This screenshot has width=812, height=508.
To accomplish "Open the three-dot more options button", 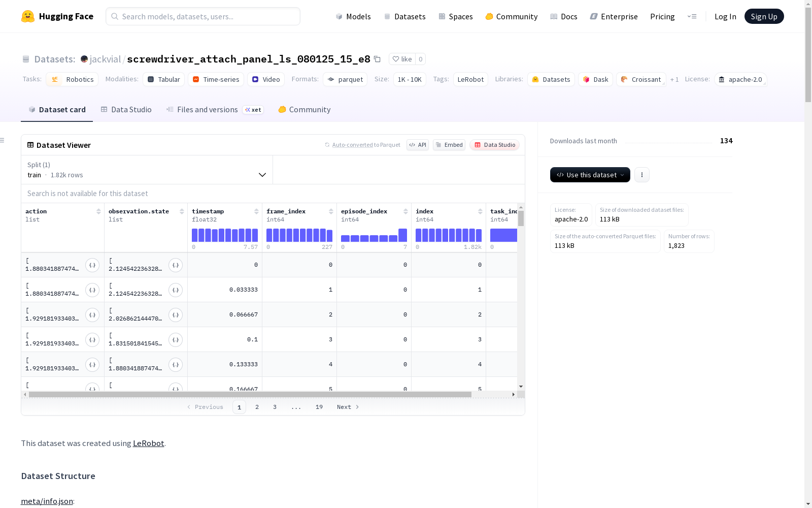I will coord(642,175).
